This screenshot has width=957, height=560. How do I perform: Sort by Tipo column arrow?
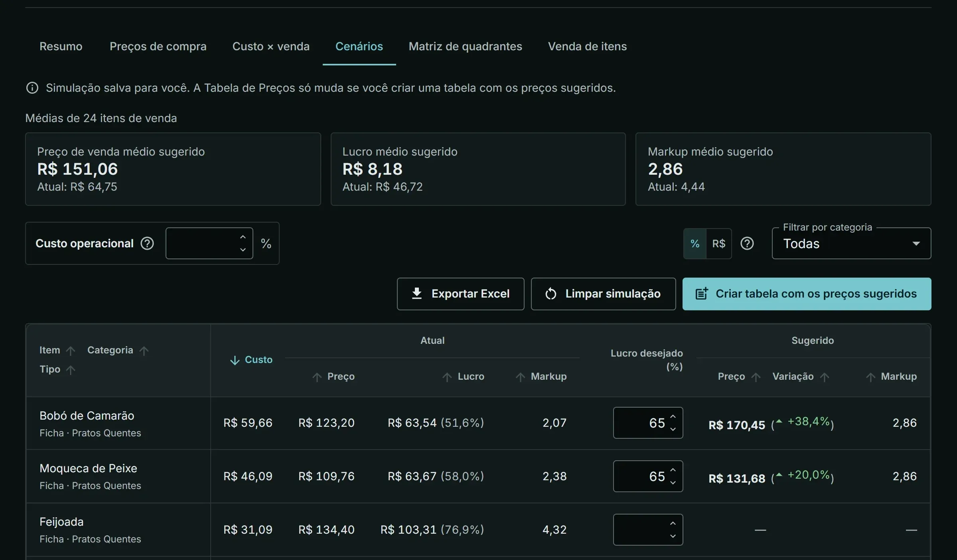tap(71, 370)
